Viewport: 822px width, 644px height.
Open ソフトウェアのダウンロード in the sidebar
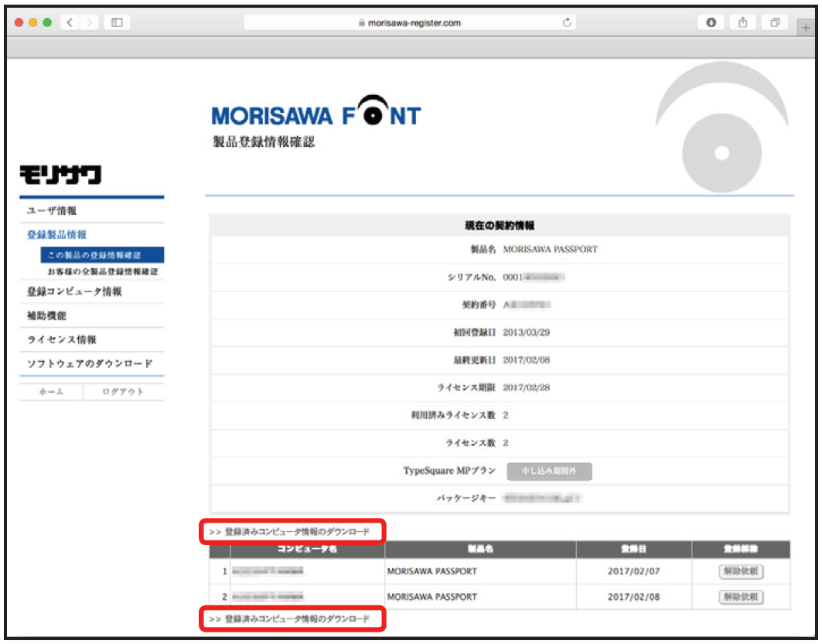coord(90,363)
